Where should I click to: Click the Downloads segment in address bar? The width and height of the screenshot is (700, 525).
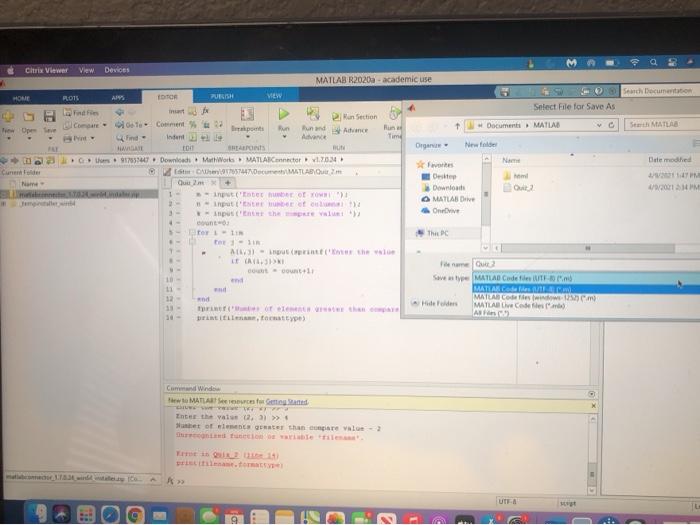coord(175,160)
